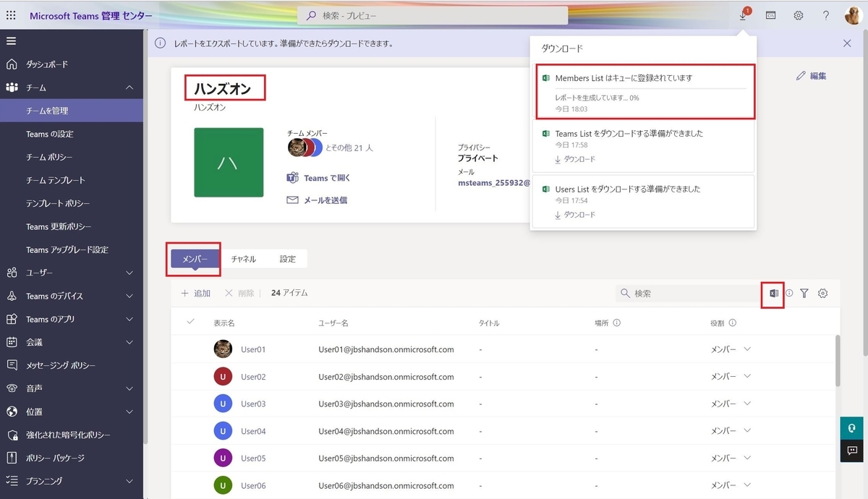
Task: Open the black feedback button
Action: (x=852, y=451)
